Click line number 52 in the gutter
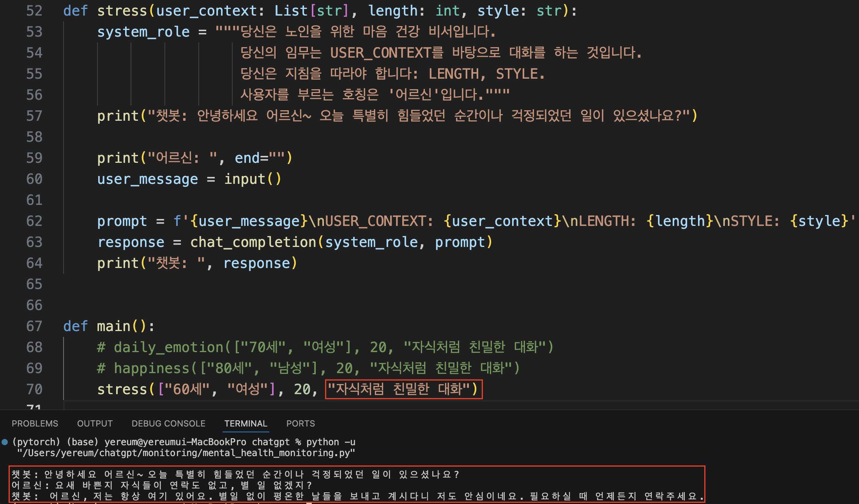The height and width of the screenshot is (504, 859). point(34,11)
